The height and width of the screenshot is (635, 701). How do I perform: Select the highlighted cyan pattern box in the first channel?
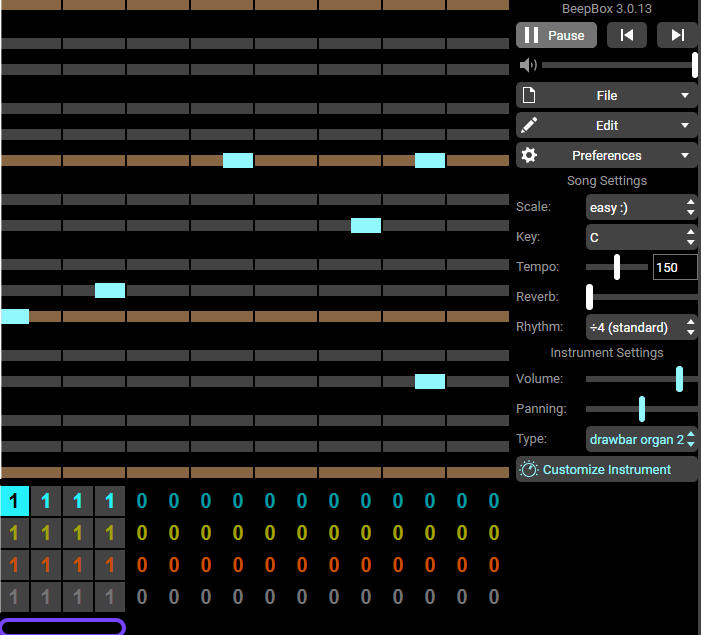pos(14,501)
